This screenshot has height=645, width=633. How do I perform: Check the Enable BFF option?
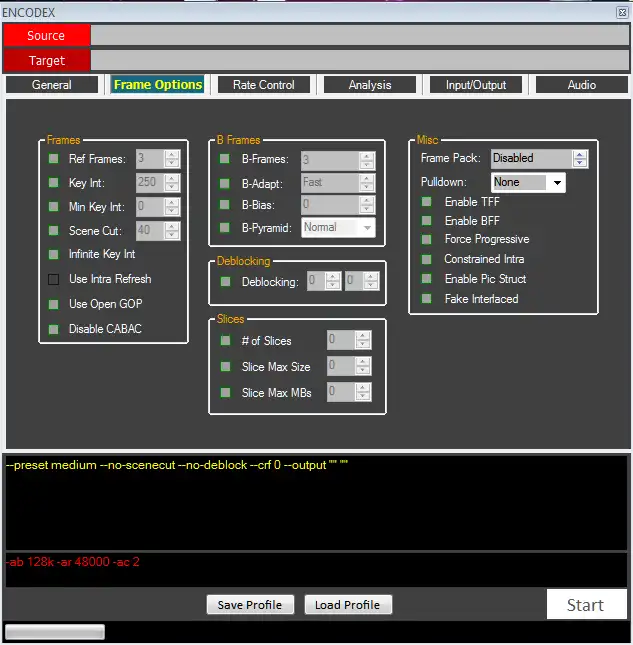point(427,220)
